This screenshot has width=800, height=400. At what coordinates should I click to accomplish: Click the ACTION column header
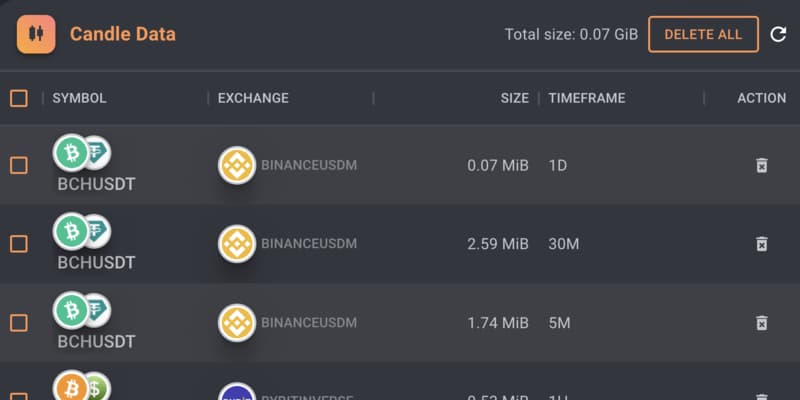point(761,98)
